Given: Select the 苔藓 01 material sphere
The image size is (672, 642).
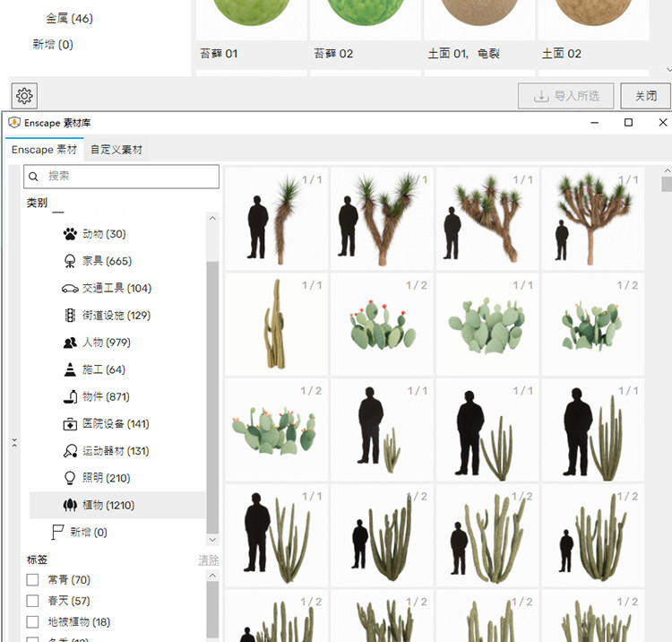Looking at the screenshot, I should (251, 12).
